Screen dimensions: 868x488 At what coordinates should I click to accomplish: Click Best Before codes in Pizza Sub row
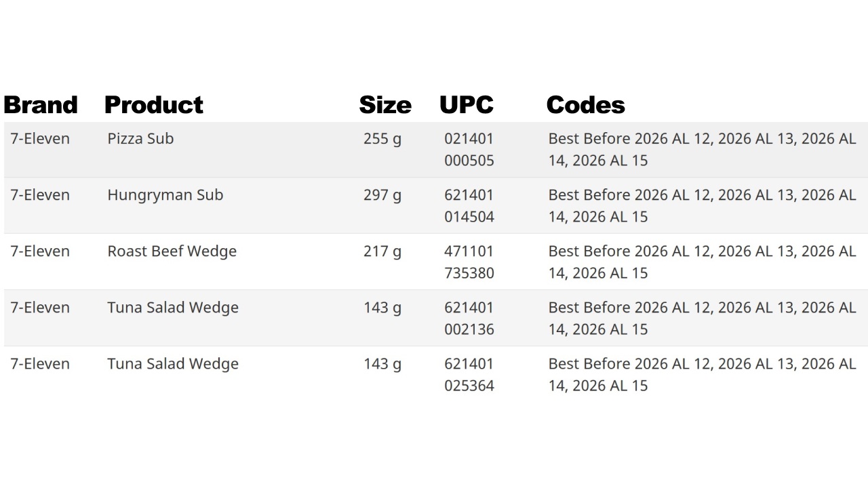click(x=703, y=149)
